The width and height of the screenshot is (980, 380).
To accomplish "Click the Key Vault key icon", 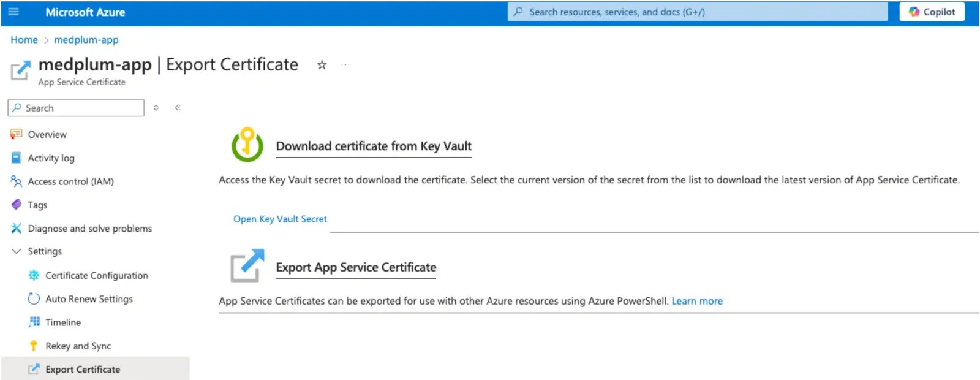I will [x=247, y=145].
